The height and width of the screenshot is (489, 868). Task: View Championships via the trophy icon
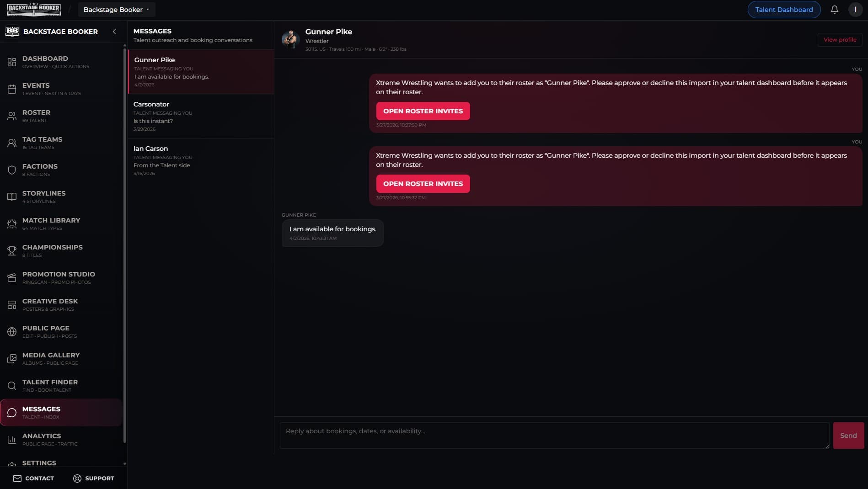12,250
